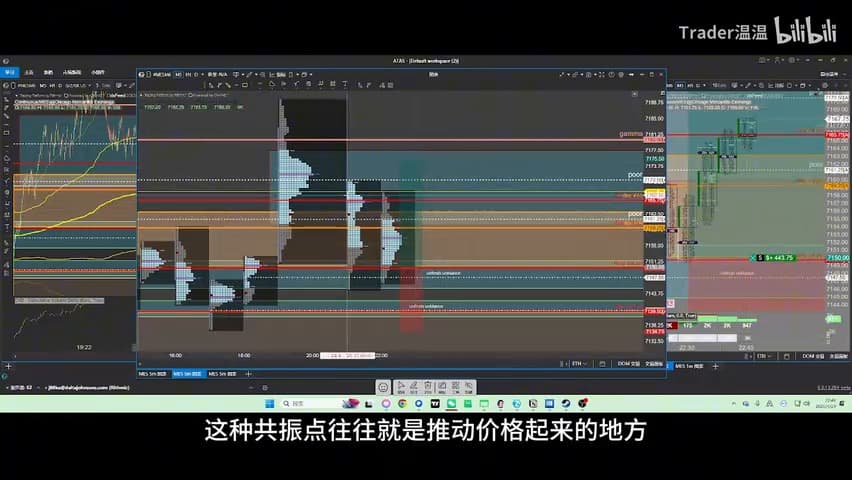Open the second item in top-left menu bar

tap(29, 72)
